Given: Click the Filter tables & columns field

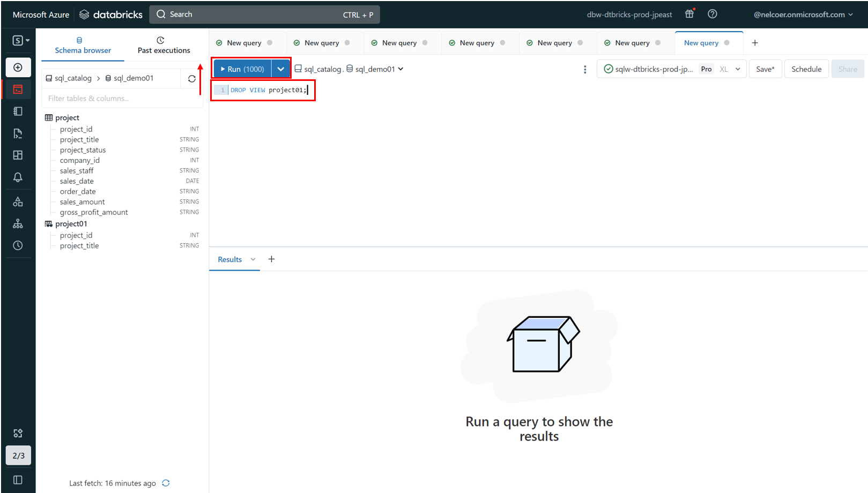Looking at the screenshot, I should pyautogui.click(x=122, y=99).
